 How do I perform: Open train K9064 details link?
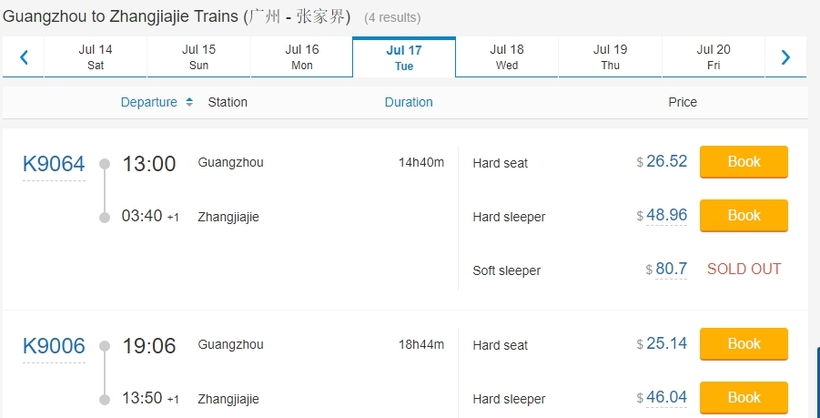tap(54, 164)
